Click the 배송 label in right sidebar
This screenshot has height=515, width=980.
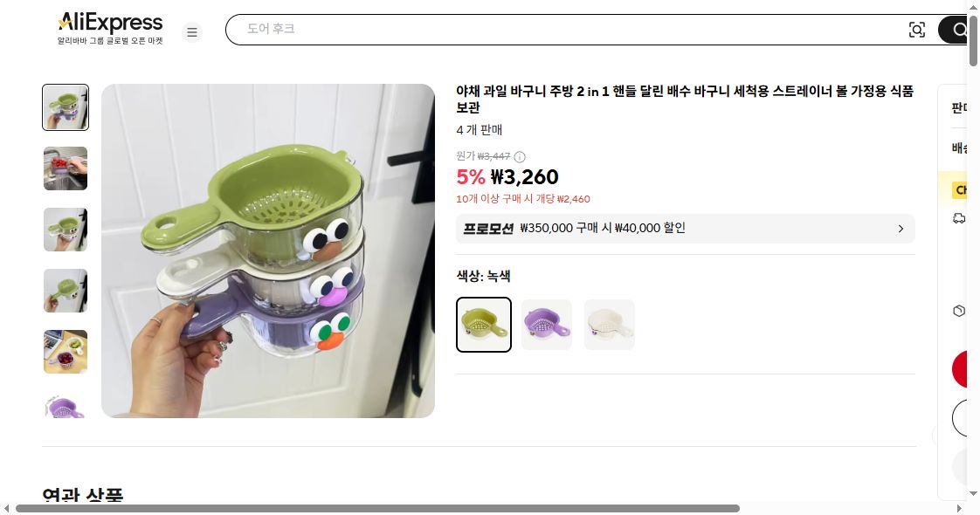click(x=959, y=148)
